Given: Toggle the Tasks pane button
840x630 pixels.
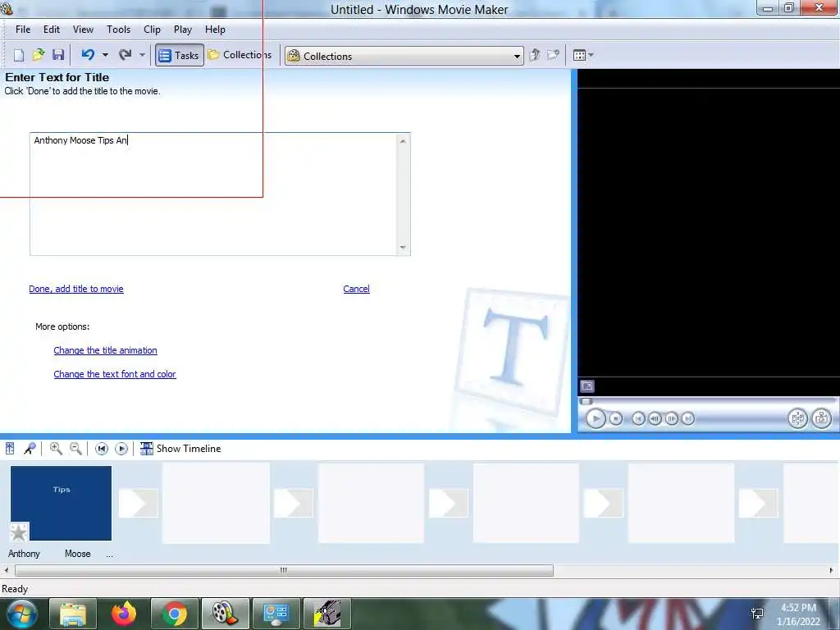Looking at the screenshot, I should coord(180,55).
